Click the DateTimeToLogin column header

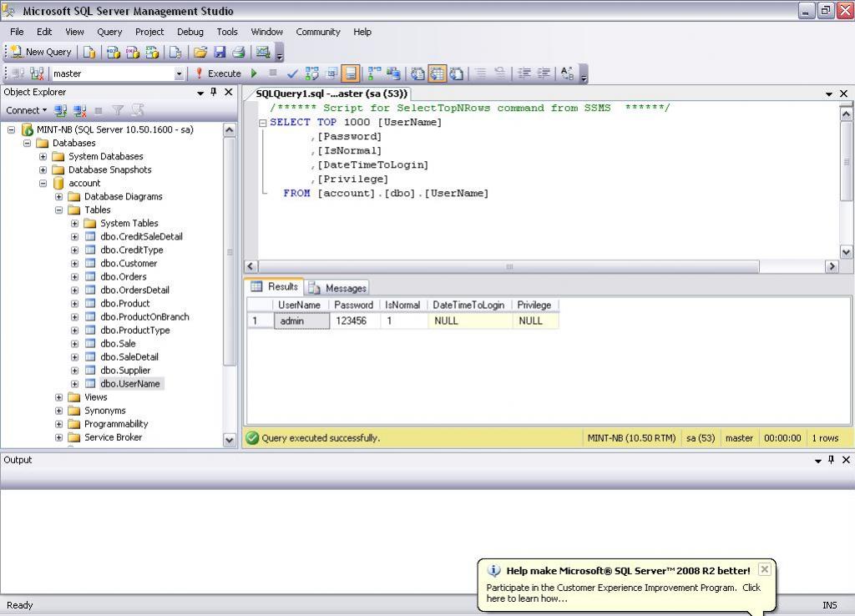point(469,305)
